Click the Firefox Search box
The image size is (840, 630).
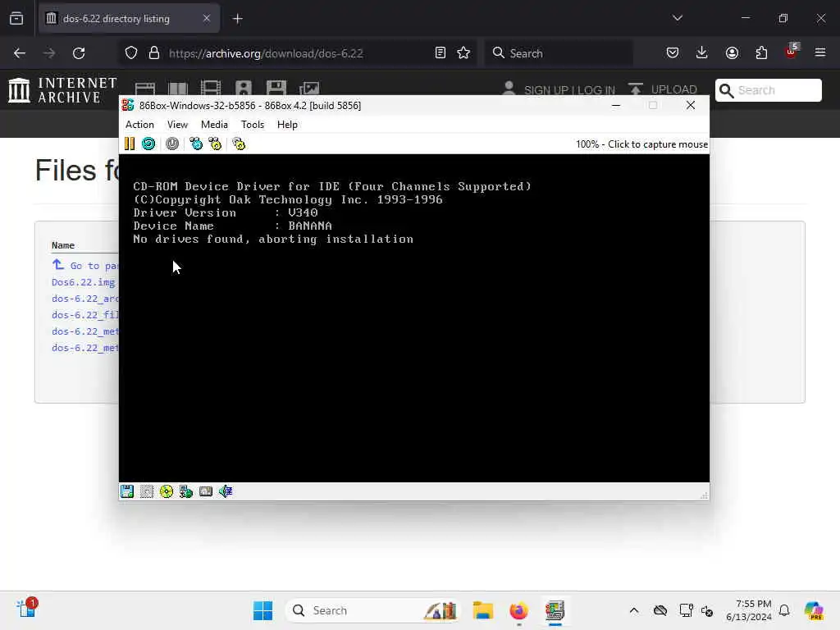tap(559, 53)
